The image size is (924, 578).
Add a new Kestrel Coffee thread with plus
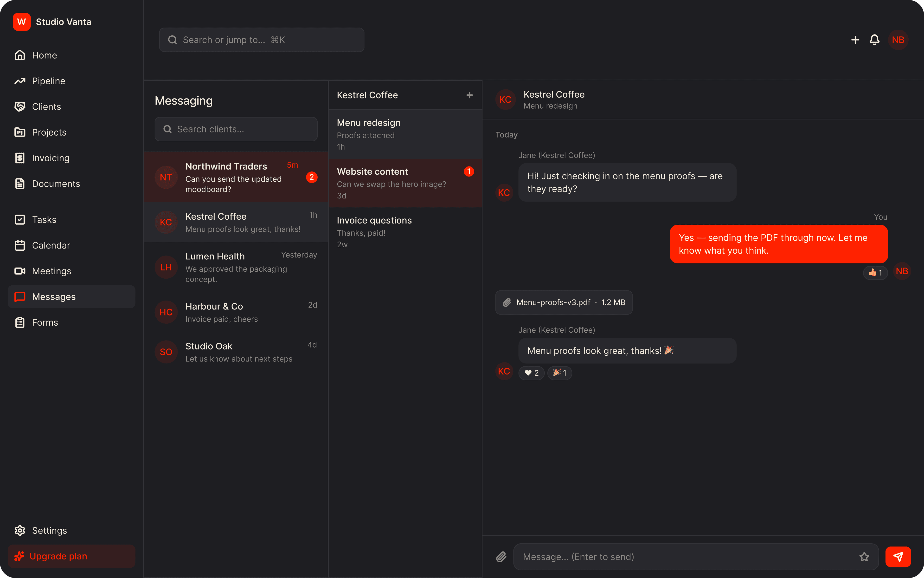[470, 95]
